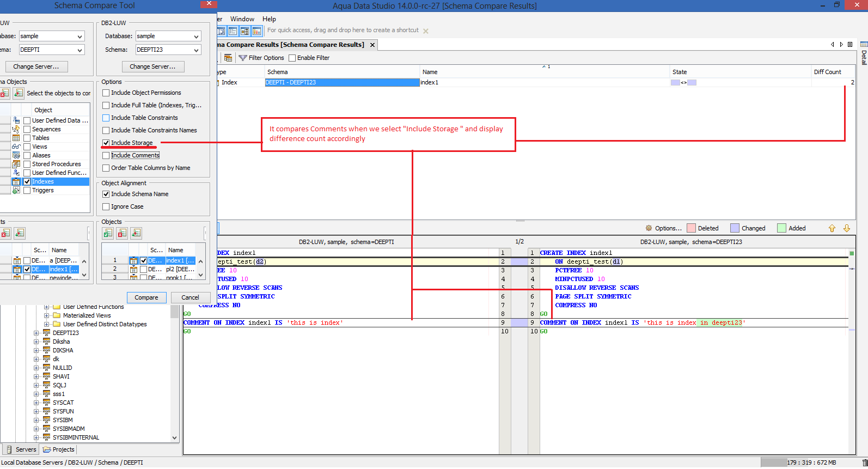The width and height of the screenshot is (868, 469).
Task: Click the Servers tab icon at bottom
Action: (9, 450)
